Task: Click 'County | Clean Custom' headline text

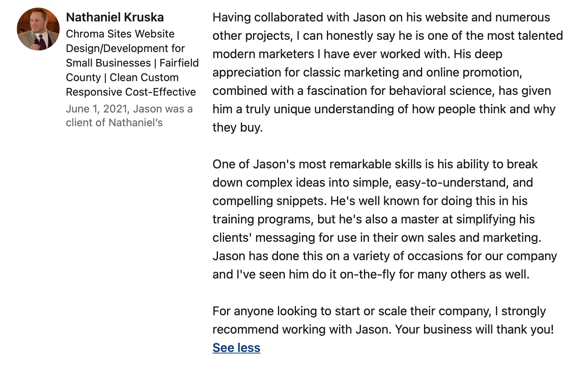Action: click(x=122, y=77)
